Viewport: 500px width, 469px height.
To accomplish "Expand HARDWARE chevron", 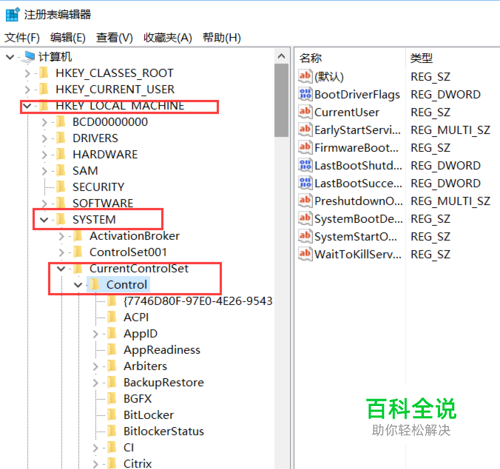I will [44, 155].
